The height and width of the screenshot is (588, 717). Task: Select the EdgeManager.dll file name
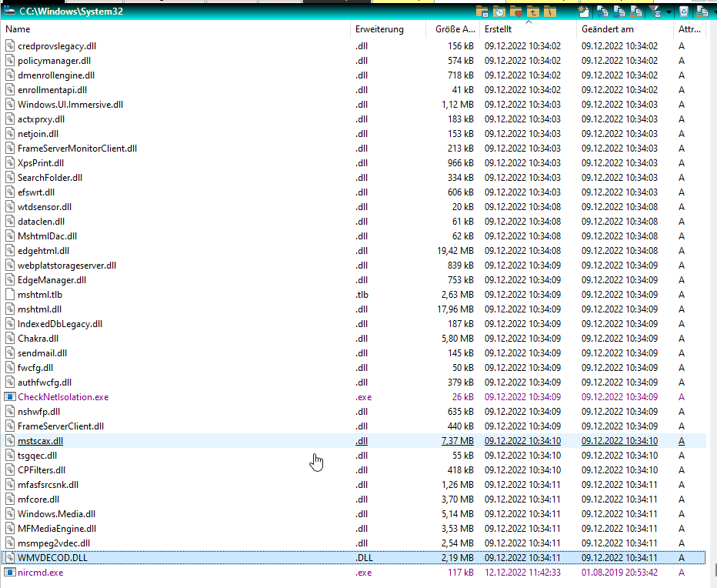coord(52,280)
